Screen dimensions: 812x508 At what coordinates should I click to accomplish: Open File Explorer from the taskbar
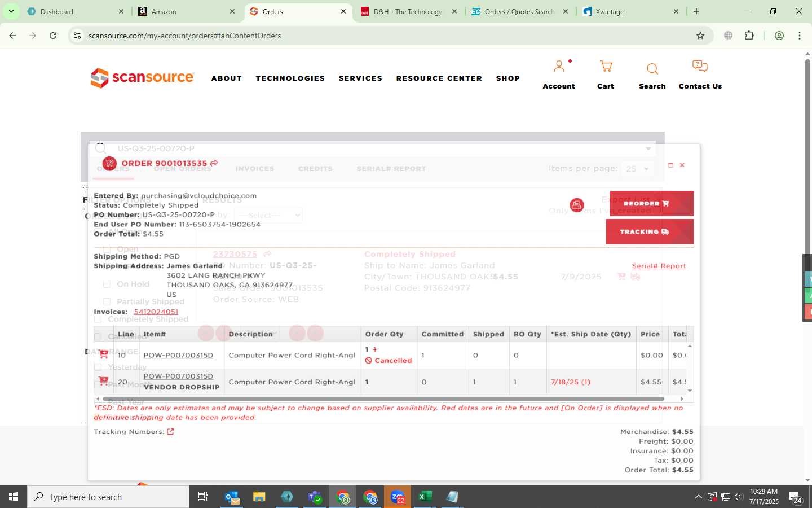[x=259, y=497]
